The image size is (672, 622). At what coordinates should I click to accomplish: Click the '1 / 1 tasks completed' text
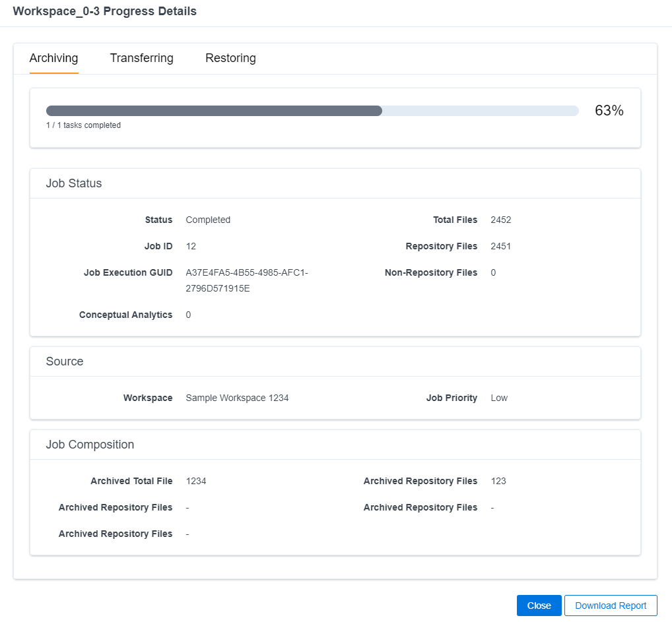(x=84, y=125)
